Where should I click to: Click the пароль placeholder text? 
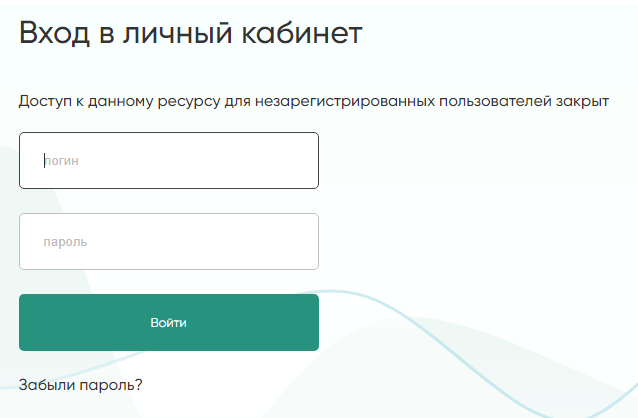point(65,242)
